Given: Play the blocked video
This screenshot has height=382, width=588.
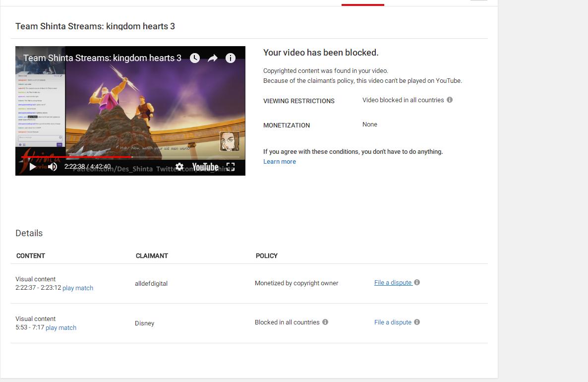Looking at the screenshot, I should pyautogui.click(x=33, y=167).
